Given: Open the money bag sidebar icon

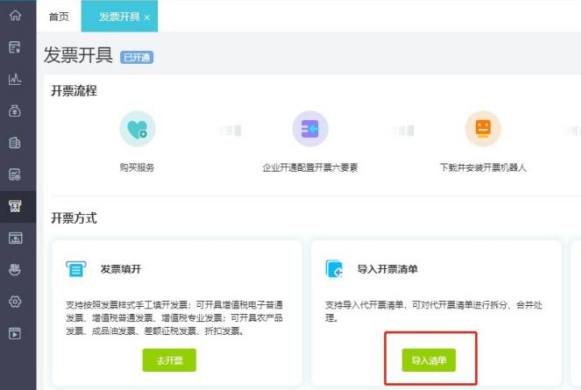Looking at the screenshot, I should [x=15, y=111].
